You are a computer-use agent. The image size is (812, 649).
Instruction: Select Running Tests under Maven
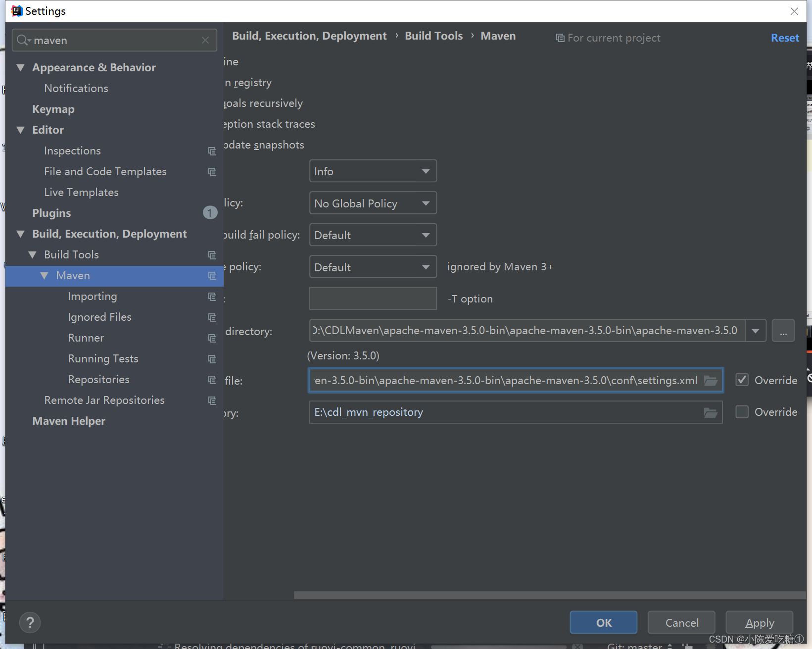coord(103,358)
